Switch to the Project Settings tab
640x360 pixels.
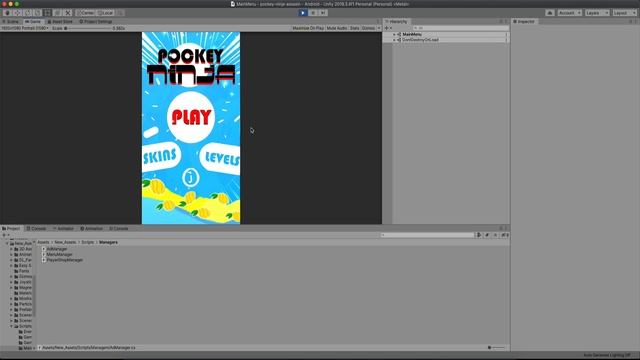(96, 21)
